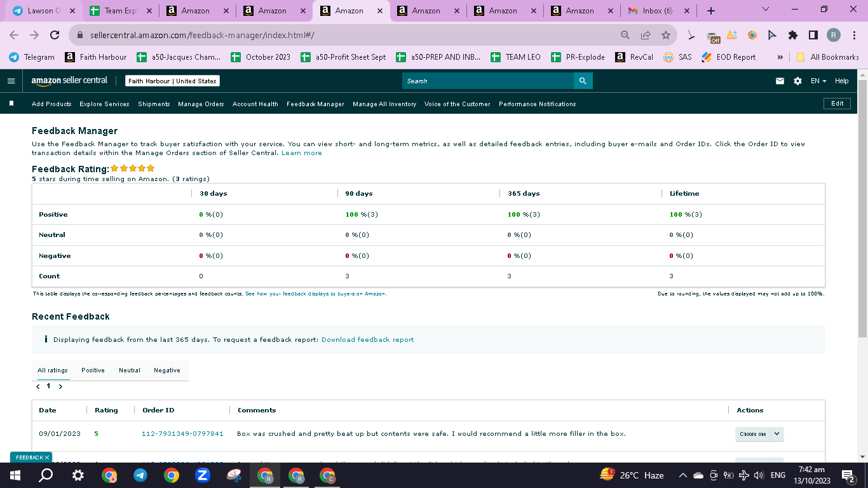Viewport: 868px width, 488px height.
Task: Click the orange circle extension icon
Action: point(752,36)
